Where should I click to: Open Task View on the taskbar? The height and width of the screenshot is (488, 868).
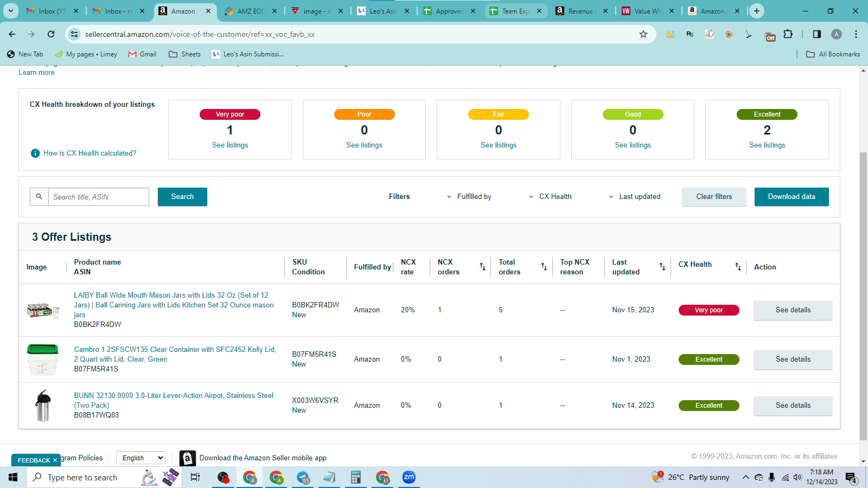coord(195,477)
